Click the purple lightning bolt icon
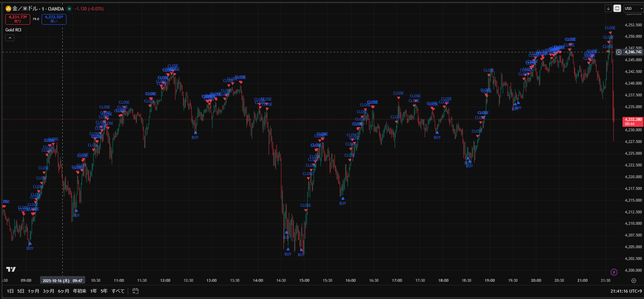Image resolution: width=644 pixels, height=299 pixels. coord(614,272)
